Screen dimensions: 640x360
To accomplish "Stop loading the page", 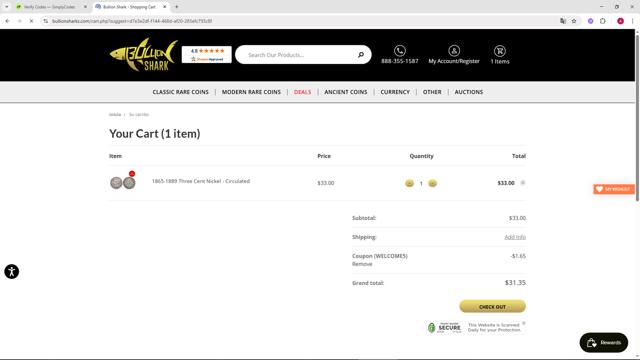I will click(x=31, y=21).
